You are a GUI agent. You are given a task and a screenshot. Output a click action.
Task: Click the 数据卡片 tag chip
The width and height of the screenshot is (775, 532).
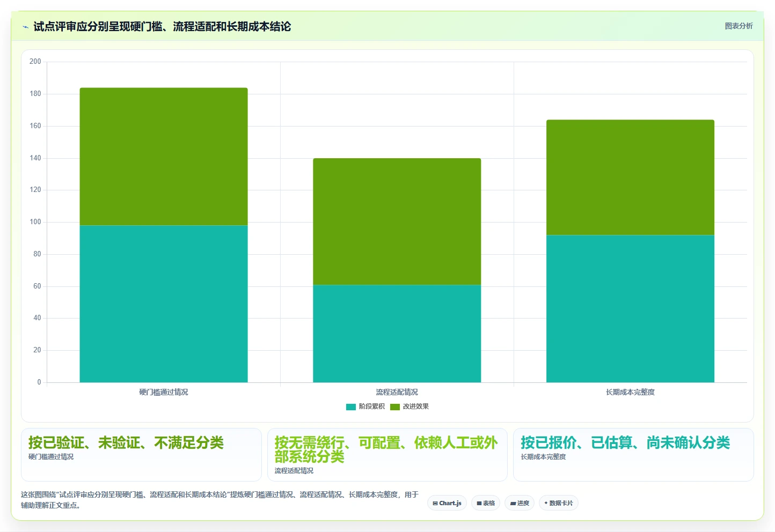559,503
